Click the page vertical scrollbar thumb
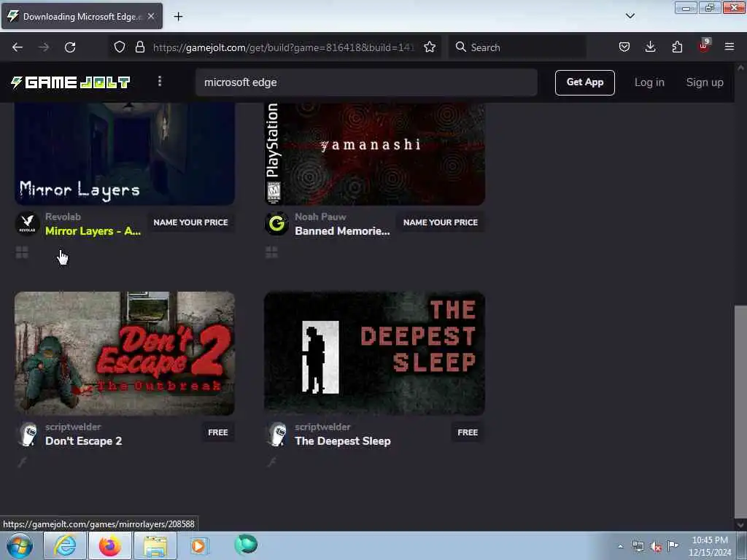This screenshot has height=560, width=747. pyautogui.click(x=740, y=411)
